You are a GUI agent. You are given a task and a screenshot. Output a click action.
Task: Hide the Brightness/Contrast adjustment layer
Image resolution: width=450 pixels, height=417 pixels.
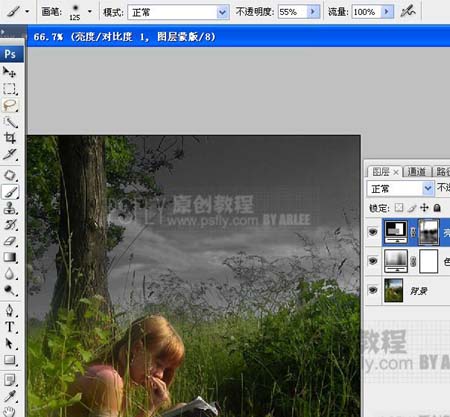(x=373, y=232)
